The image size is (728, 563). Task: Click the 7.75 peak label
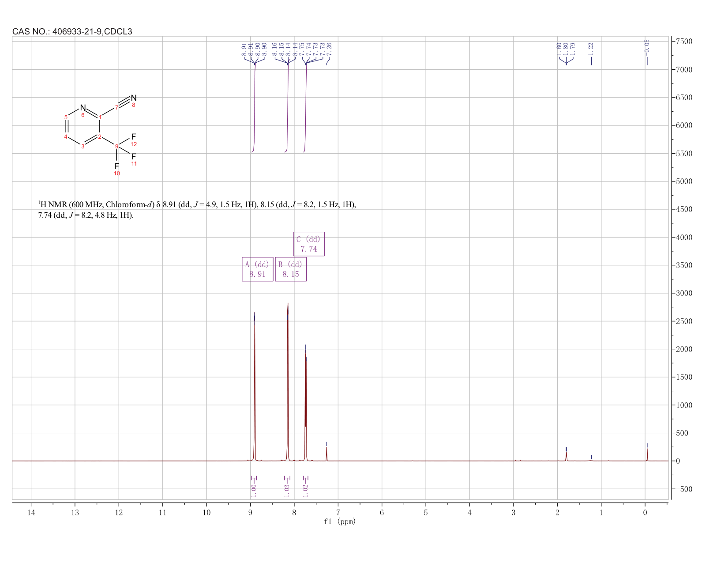click(x=302, y=49)
